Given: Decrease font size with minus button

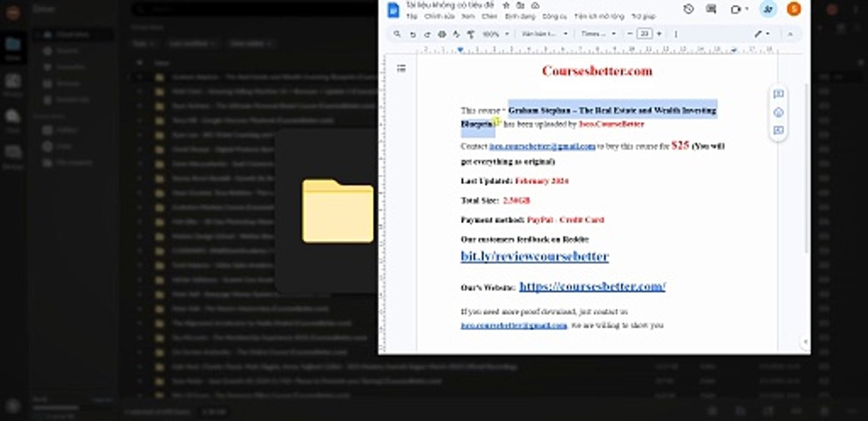Looking at the screenshot, I should (x=630, y=34).
